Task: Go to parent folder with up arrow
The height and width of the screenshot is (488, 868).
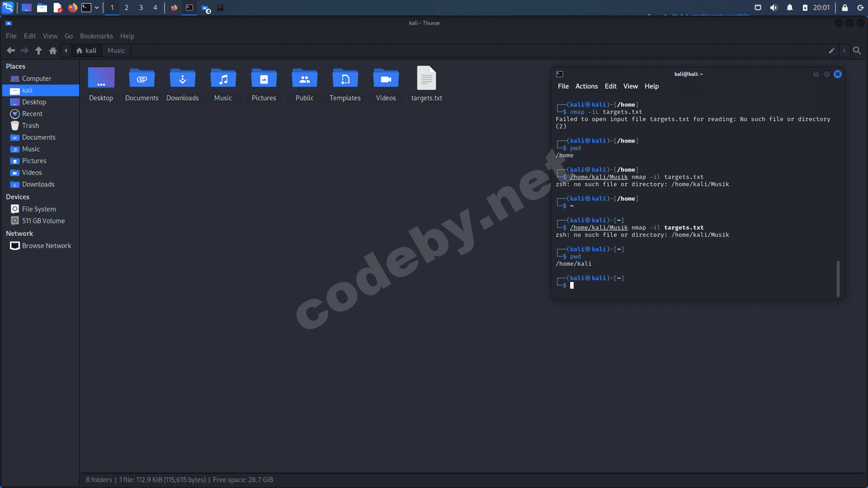Action: click(39, 50)
